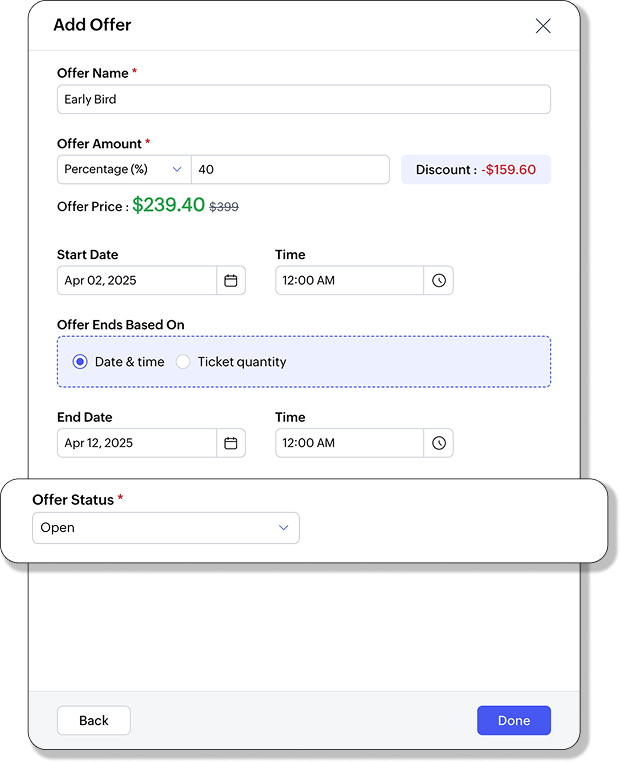Click the start Time 12:00 AM field

(349, 280)
